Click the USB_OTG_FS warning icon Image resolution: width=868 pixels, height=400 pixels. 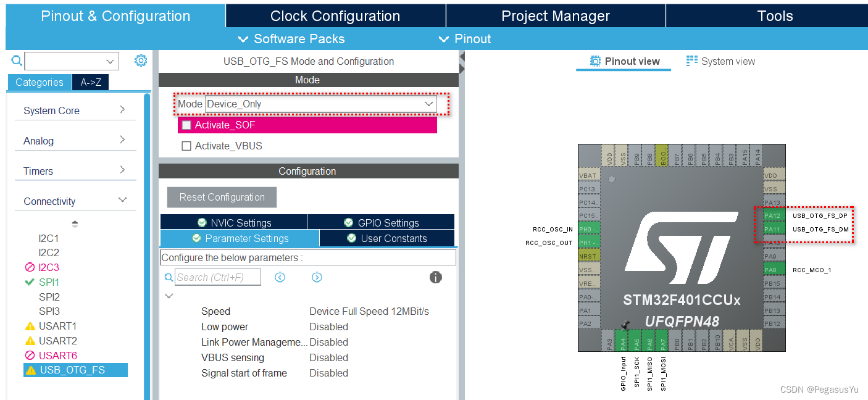(x=31, y=370)
